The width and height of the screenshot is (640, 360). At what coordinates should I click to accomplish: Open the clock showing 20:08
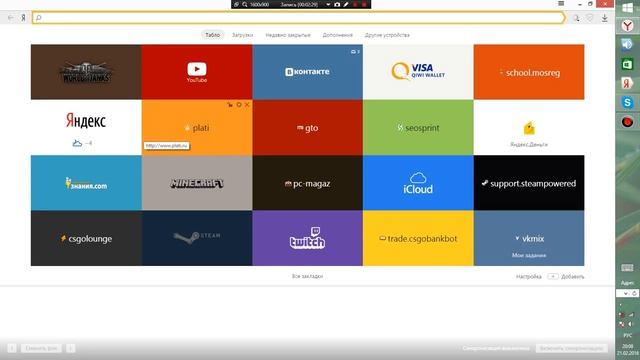click(x=628, y=346)
